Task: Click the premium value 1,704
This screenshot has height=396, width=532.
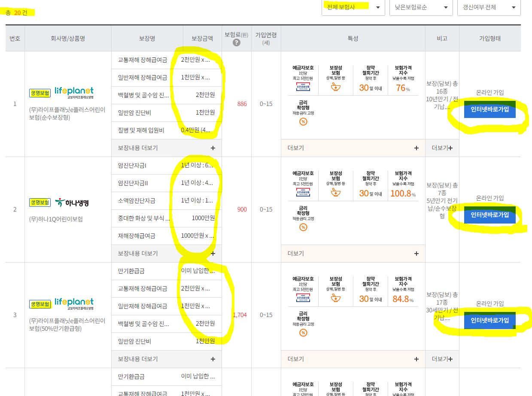Action: click(240, 315)
